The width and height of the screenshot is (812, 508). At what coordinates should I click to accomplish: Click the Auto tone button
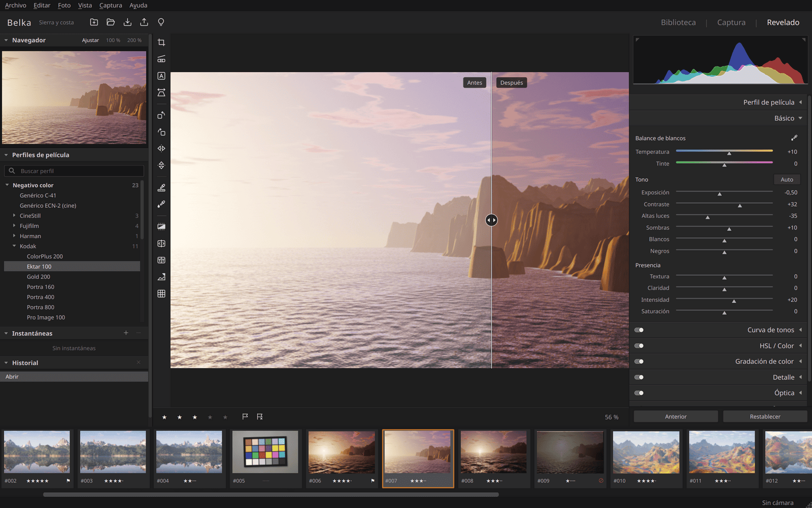(787, 180)
